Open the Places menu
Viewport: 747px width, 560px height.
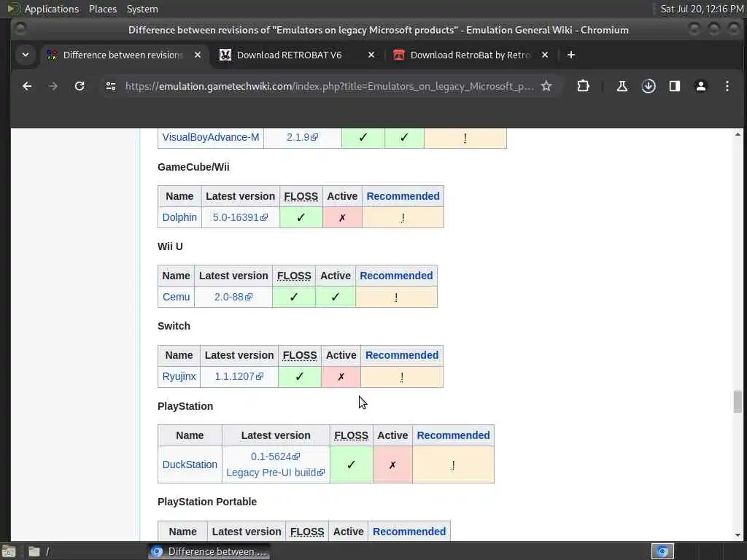(x=103, y=9)
